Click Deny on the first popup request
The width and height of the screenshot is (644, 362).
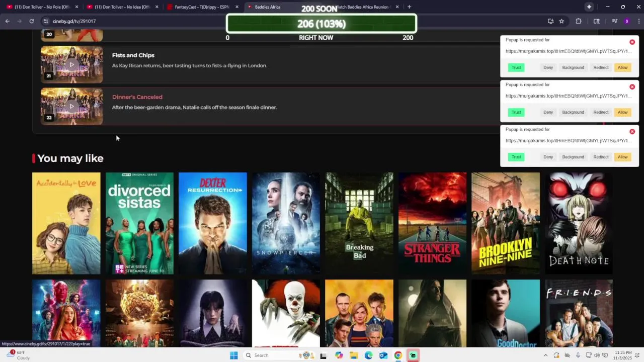(x=548, y=67)
